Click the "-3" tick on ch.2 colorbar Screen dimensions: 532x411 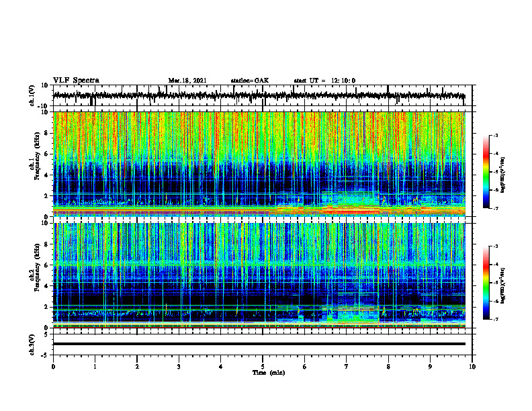tap(496, 246)
